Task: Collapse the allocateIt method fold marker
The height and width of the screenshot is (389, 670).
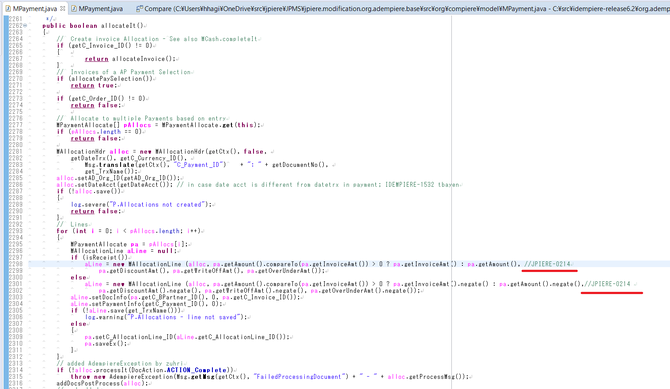Action: click(25, 26)
